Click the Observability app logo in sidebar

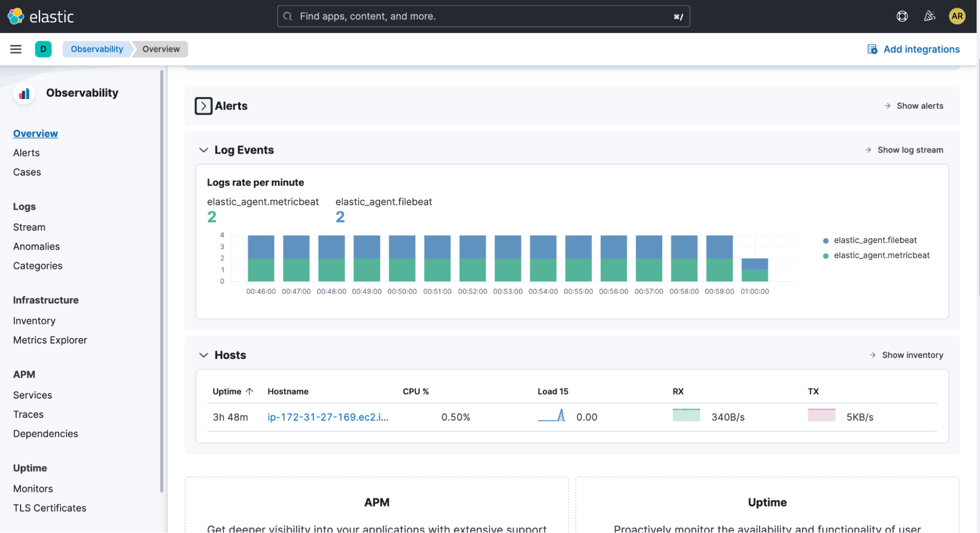click(24, 93)
